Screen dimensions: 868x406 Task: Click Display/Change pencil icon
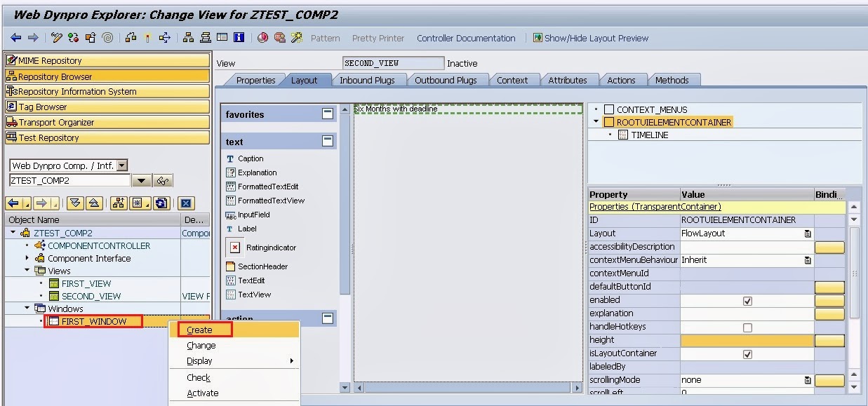(57, 38)
